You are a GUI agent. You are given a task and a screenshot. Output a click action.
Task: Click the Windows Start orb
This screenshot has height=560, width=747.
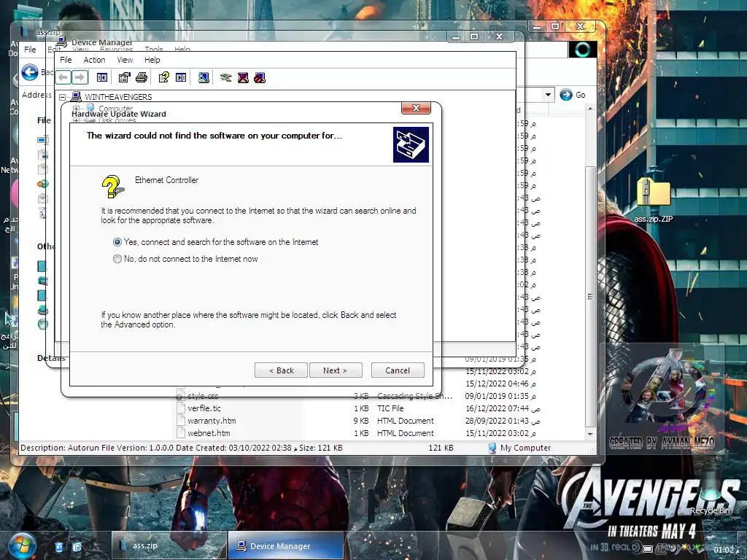coord(22,545)
